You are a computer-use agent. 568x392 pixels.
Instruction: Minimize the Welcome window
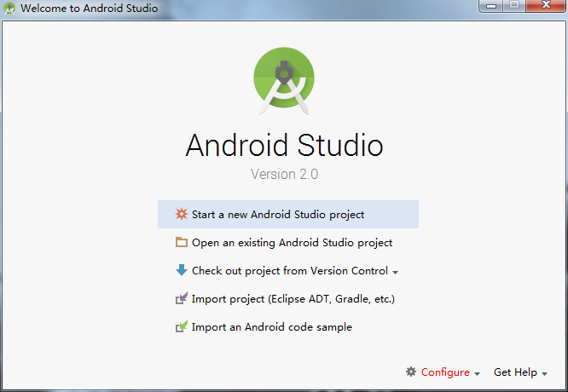click(491, 5)
